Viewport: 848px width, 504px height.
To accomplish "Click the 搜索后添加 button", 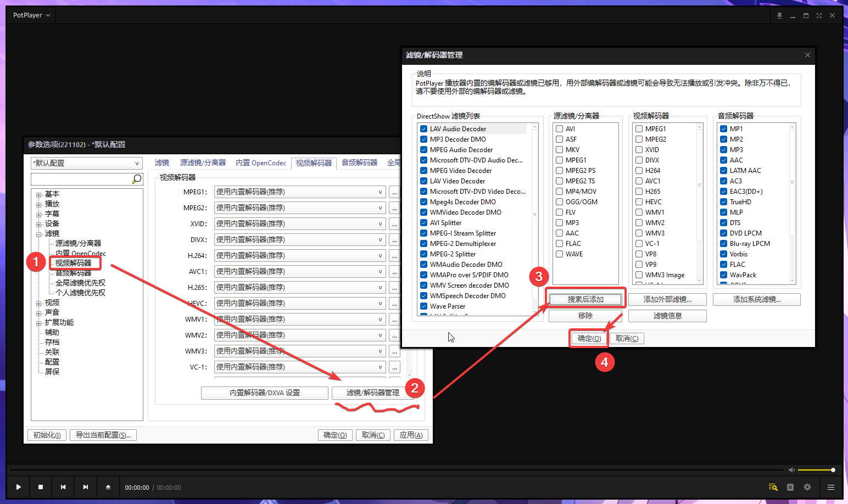I will [x=585, y=298].
